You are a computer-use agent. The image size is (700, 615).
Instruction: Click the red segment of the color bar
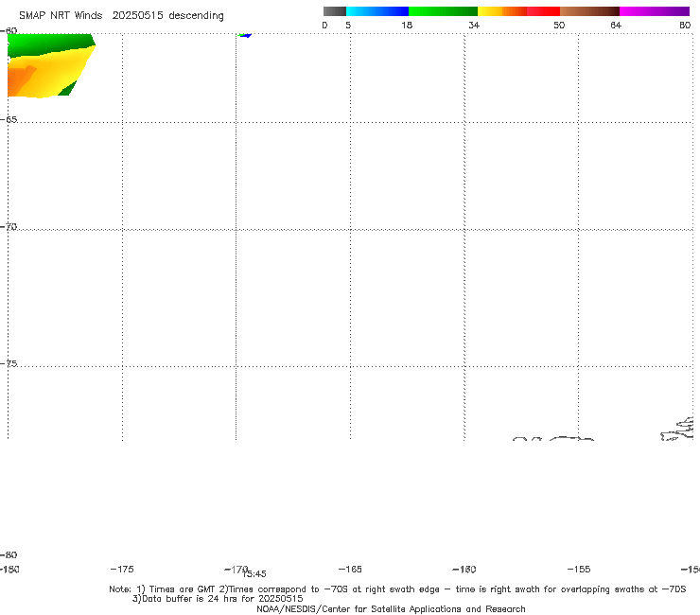coord(543,11)
